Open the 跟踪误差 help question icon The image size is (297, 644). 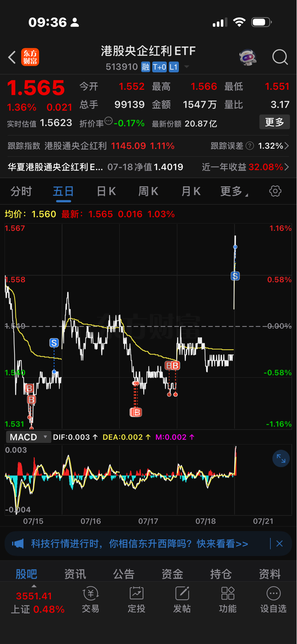[250, 146]
